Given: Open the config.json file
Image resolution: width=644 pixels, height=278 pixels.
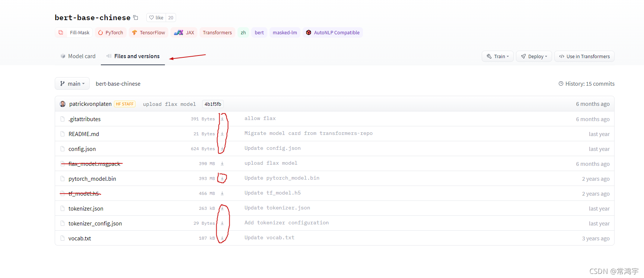Looking at the screenshot, I should 82,149.
